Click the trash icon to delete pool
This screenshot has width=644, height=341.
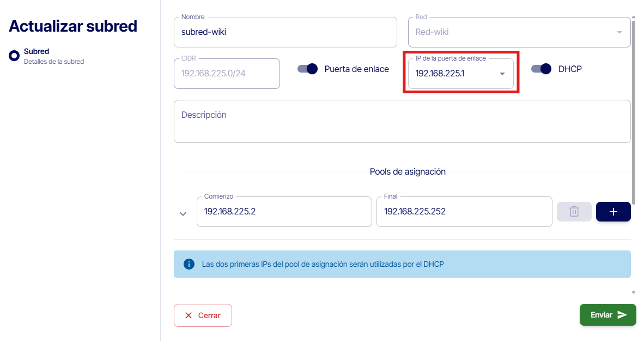click(x=574, y=212)
